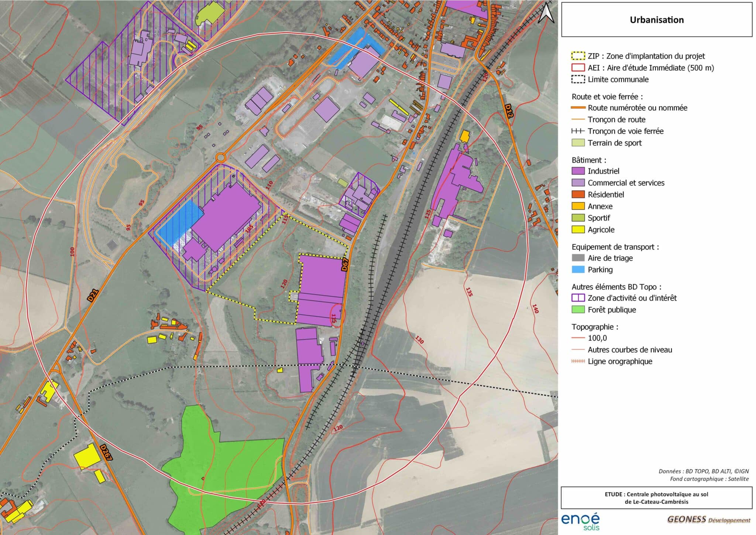Click the ZIP dashed yellow legend symbol
The height and width of the screenshot is (535, 756).
[x=578, y=56]
